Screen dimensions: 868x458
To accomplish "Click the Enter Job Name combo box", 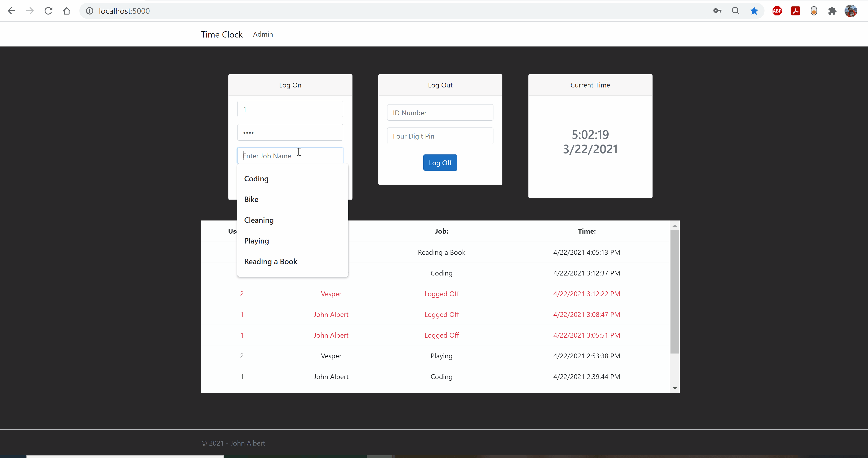I will tap(290, 156).
